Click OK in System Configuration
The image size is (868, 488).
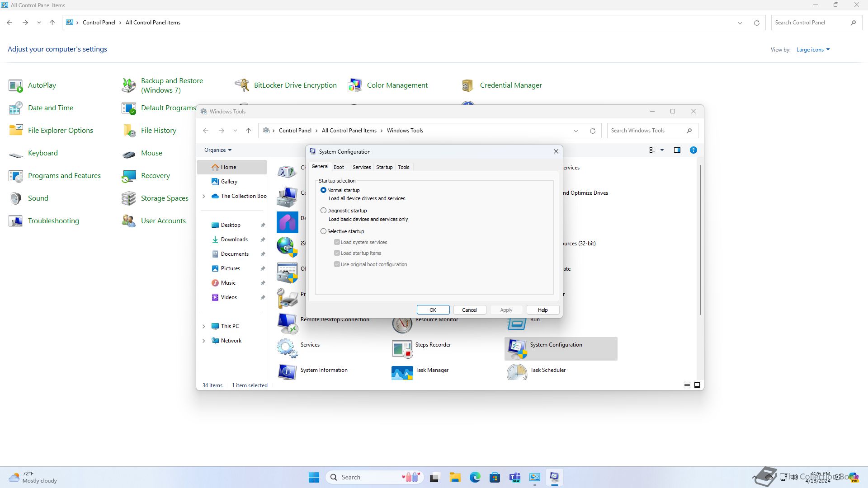[433, 310]
